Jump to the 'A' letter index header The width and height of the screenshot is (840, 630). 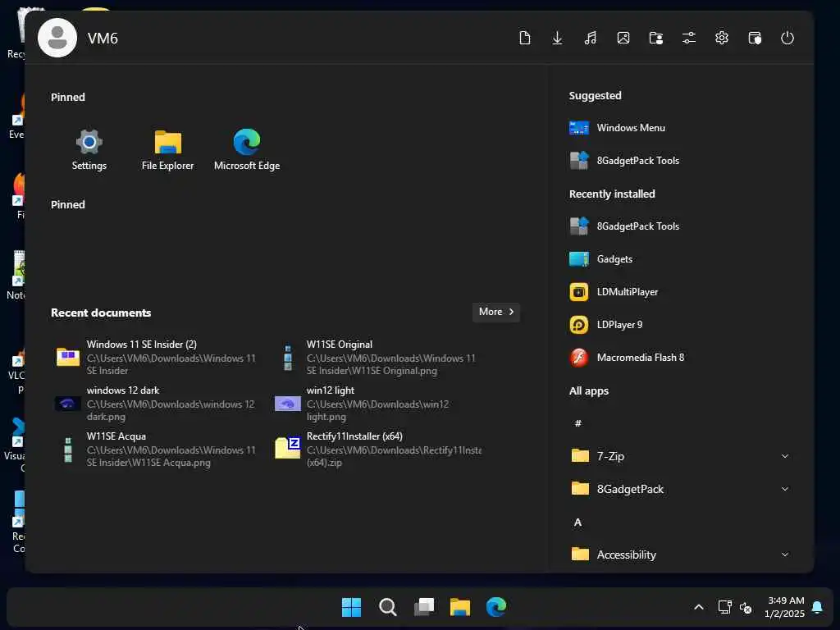(x=578, y=523)
